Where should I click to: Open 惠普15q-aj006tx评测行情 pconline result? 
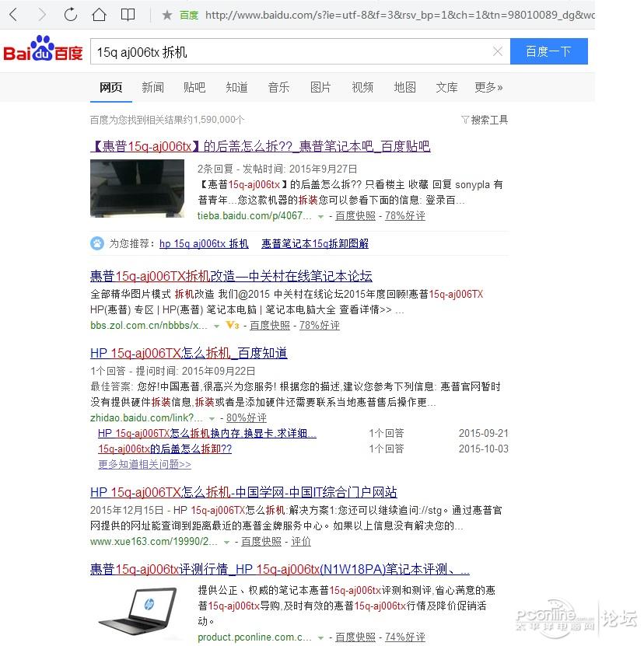tap(280, 569)
